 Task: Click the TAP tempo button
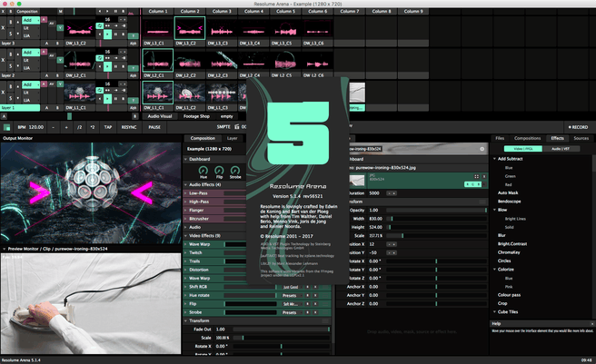point(107,127)
